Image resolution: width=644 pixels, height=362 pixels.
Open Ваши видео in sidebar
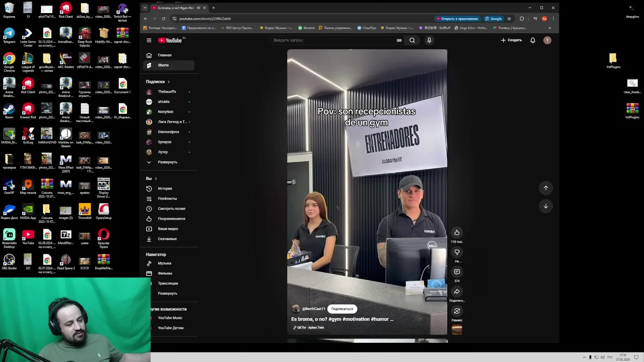(169, 229)
